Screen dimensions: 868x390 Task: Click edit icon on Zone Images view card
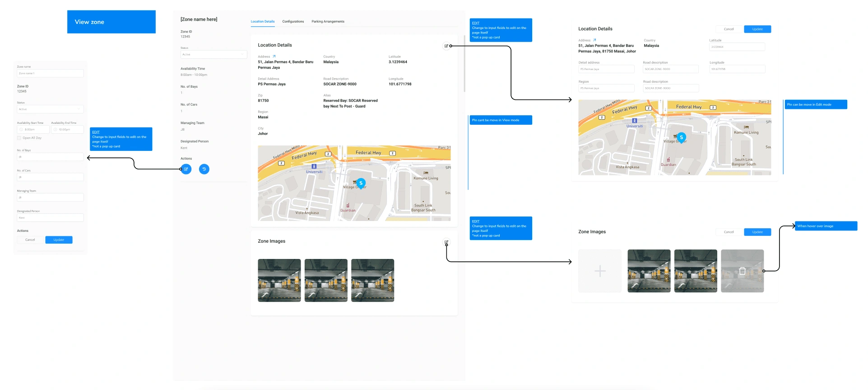point(446,242)
